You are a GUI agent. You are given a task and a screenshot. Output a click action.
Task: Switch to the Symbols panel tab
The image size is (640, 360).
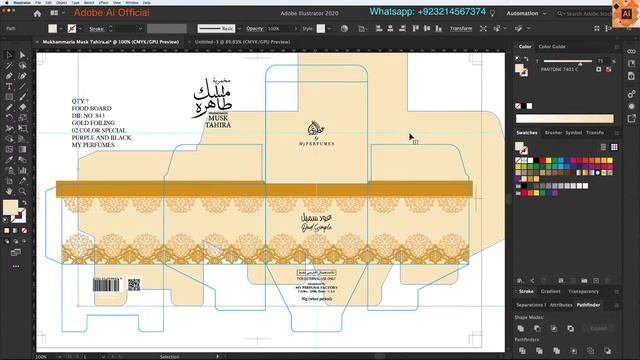[573, 133]
